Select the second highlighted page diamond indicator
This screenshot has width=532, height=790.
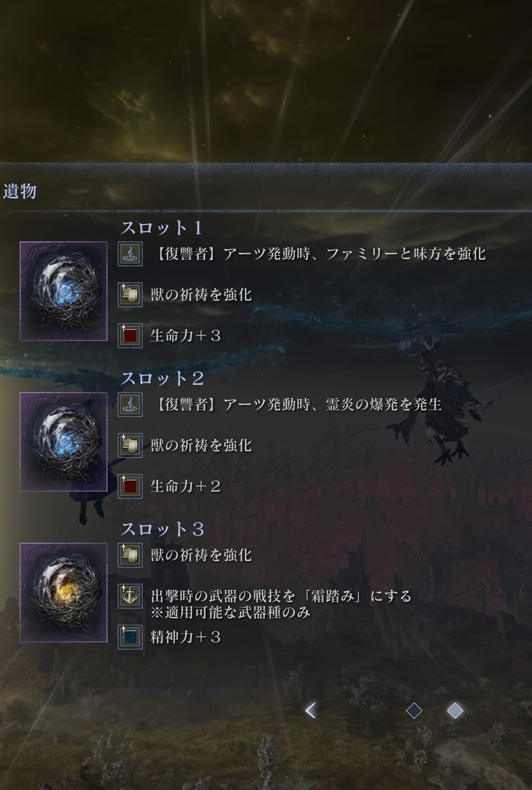coord(455,711)
